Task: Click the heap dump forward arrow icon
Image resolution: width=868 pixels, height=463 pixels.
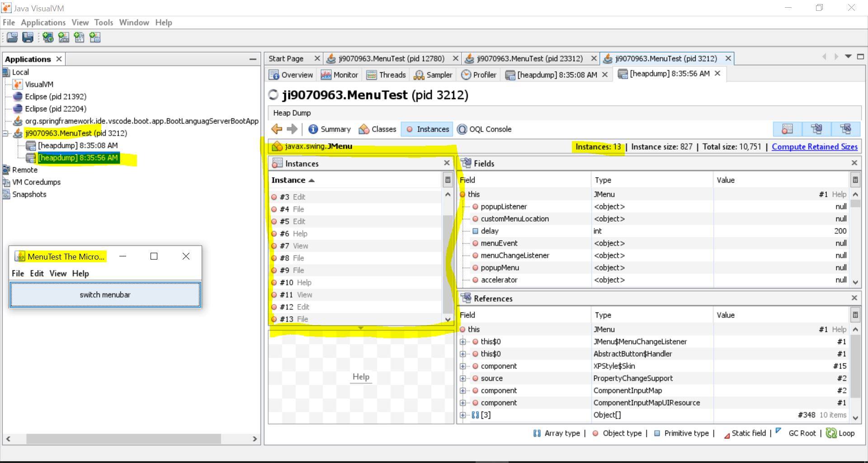Action: tap(292, 129)
